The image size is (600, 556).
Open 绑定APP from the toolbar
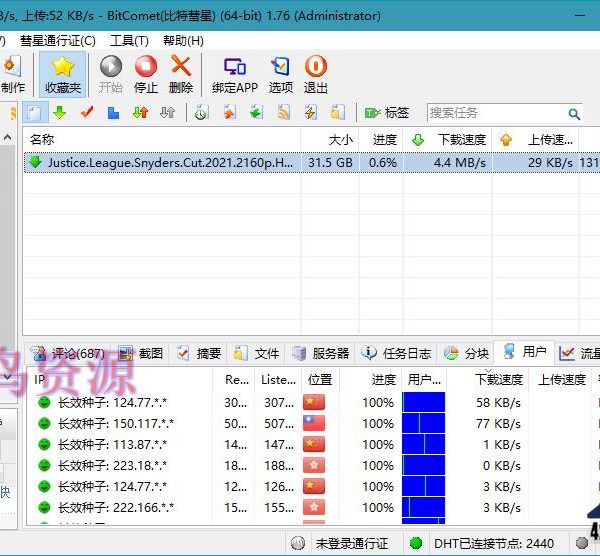235,68
